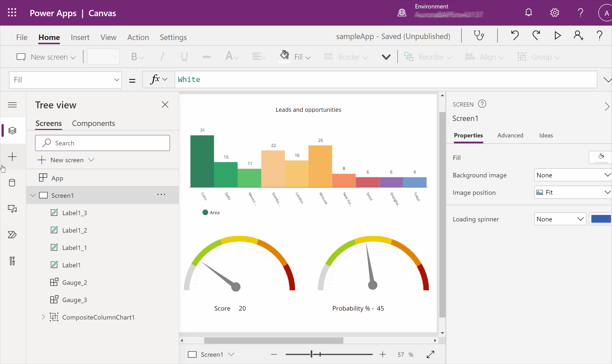The image size is (612, 364).
Task: Expand the CompositeColumnChart1 tree item
Action: (x=43, y=317)
